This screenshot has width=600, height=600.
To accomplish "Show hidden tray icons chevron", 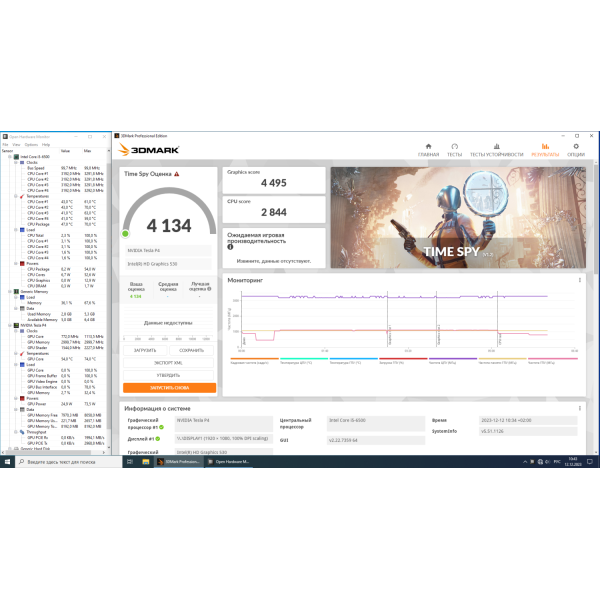I will coord(525,462).
